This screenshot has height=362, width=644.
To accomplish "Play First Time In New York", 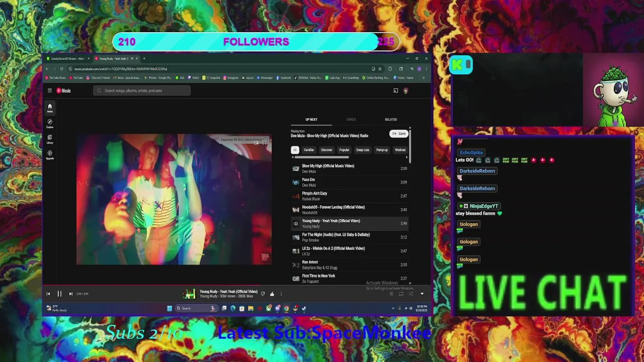I will (x=350, y=278).
